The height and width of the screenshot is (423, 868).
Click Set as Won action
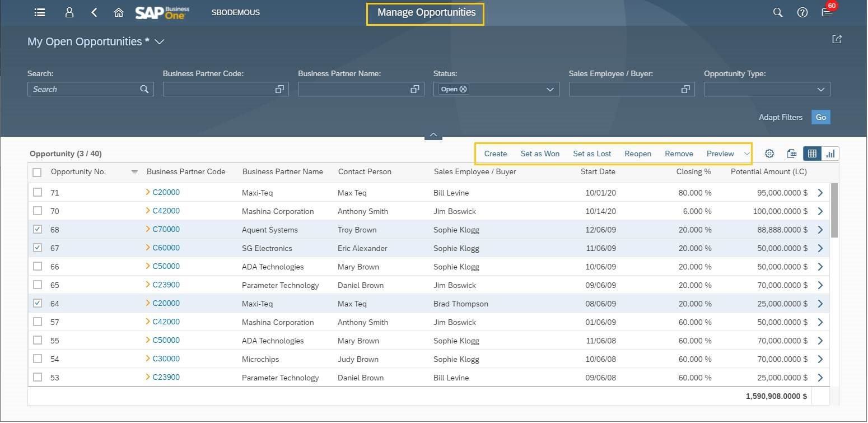click(x=540, y=154)
